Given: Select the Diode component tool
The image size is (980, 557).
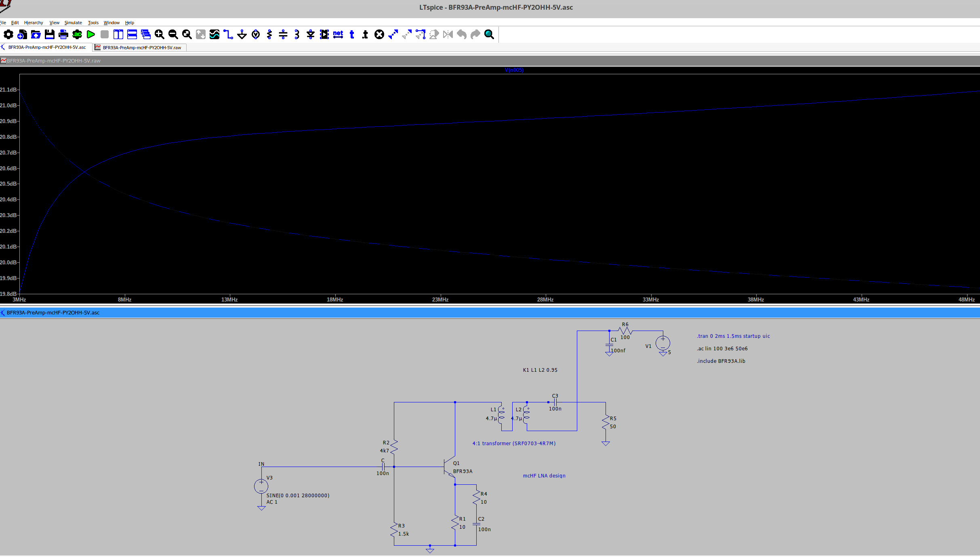Looking at the screenshot, I should click(x=311, y=35).
